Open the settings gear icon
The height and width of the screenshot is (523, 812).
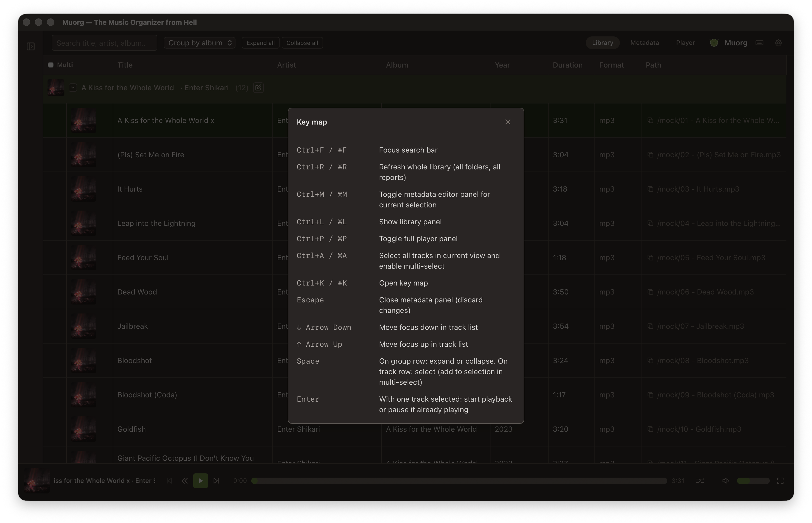click(x=778, y=43)
